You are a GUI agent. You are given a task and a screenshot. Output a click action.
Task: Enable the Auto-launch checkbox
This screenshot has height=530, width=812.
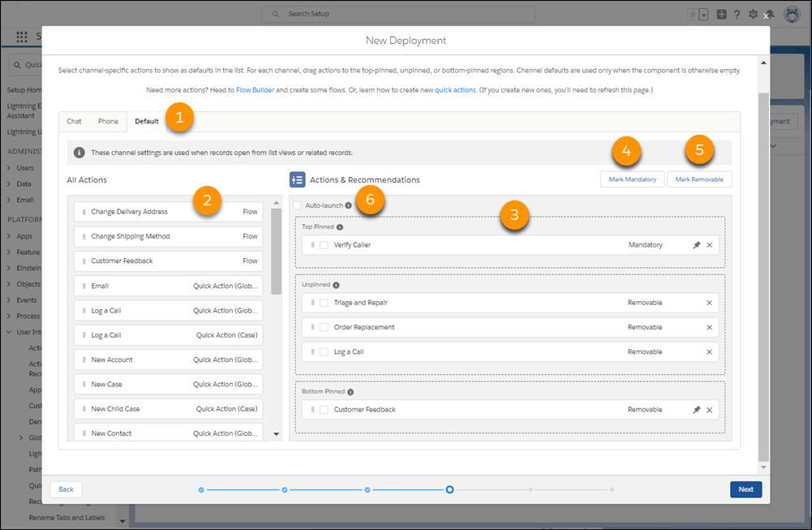298,205
